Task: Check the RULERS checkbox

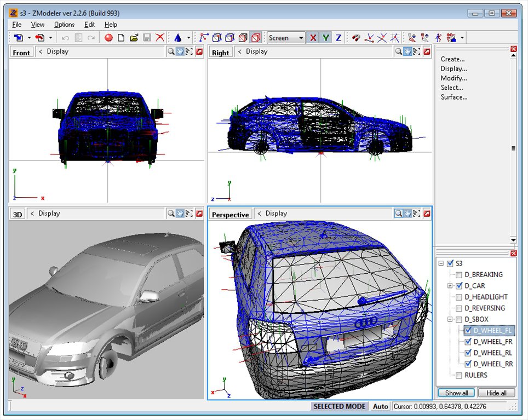Action: tap(458, 376)
